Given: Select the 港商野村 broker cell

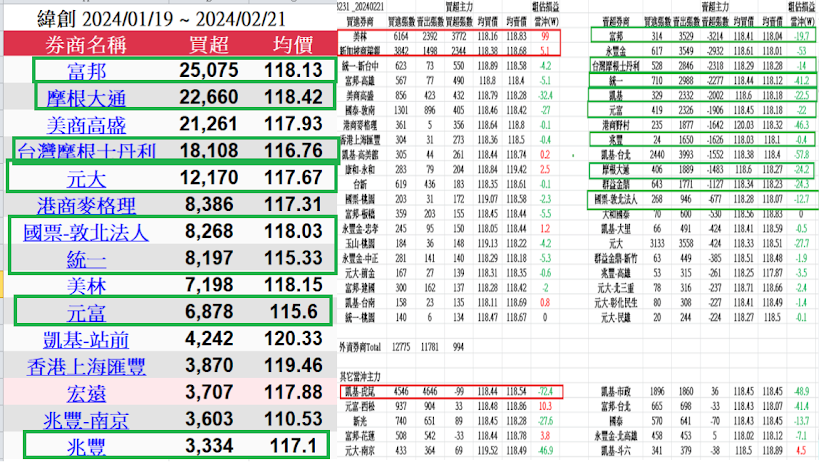Looking at the screenshot, I should pos(616,125).
